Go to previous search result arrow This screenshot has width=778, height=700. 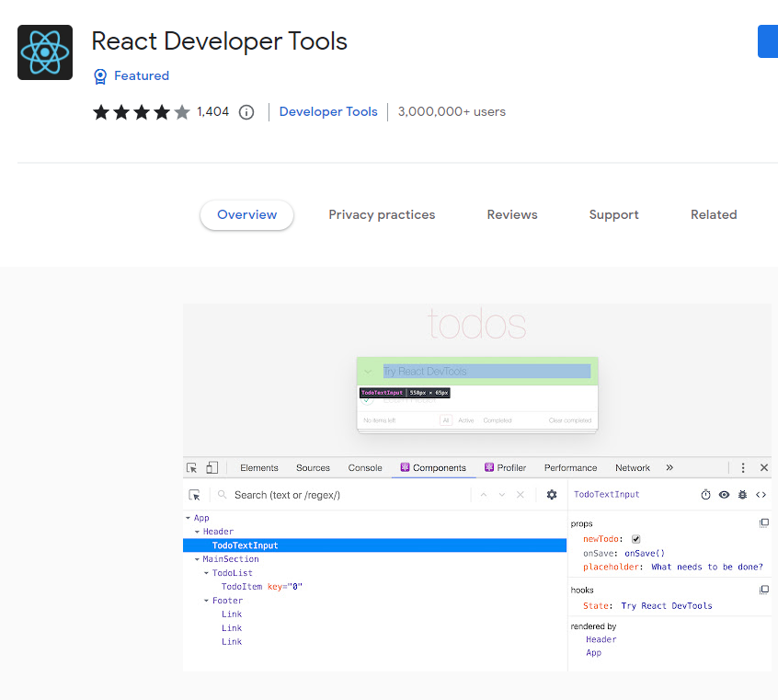(484, 495)
